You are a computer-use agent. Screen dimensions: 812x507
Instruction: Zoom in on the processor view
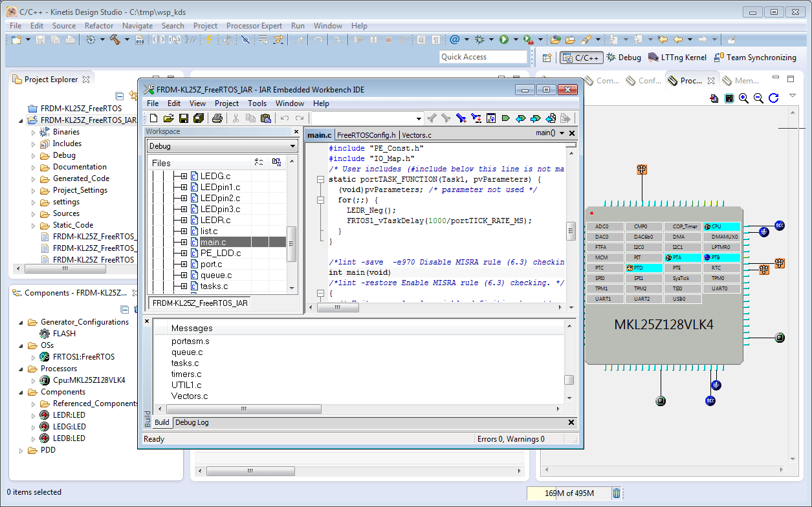(x=743, y=98)
